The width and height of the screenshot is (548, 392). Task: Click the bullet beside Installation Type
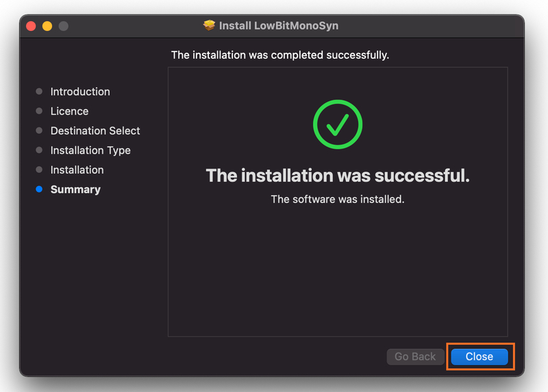tap(39, 150)
